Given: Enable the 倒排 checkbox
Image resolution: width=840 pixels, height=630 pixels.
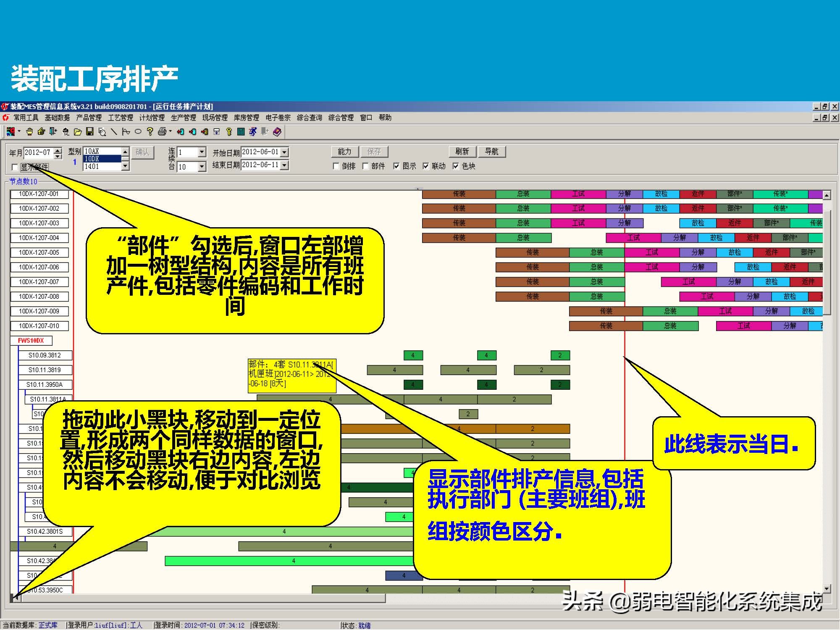Looking at the screenshot, I should [336, 166].
